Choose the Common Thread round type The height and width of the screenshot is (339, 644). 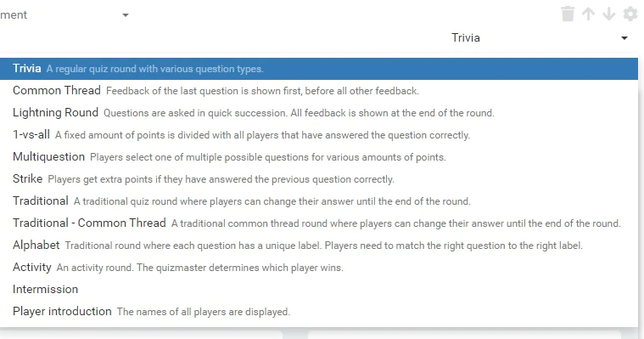319,91
